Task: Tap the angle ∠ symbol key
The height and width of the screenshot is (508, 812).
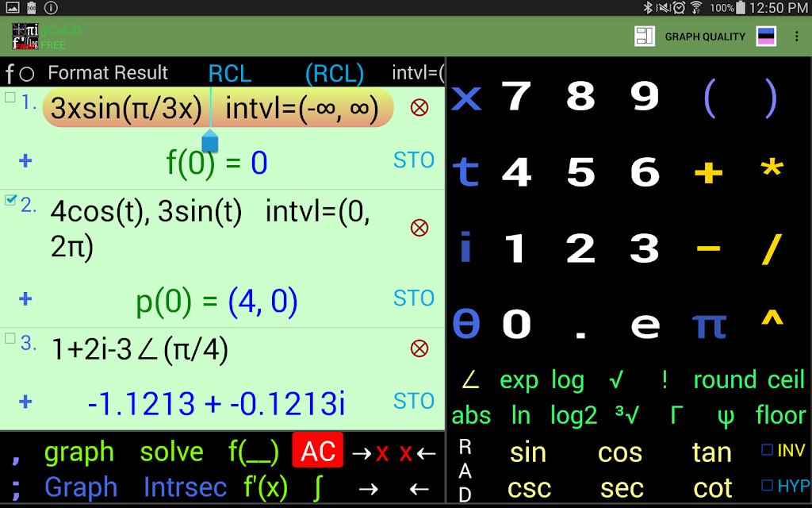Action: (470, 380)
